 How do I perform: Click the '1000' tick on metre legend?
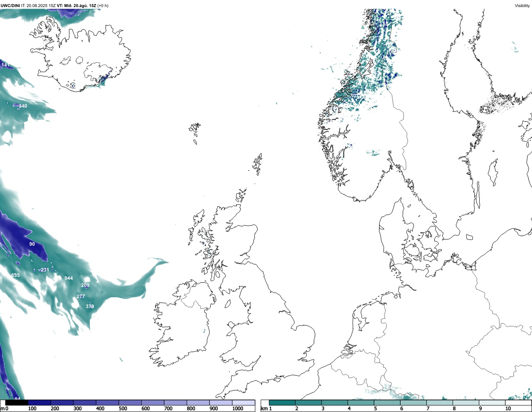238,409
